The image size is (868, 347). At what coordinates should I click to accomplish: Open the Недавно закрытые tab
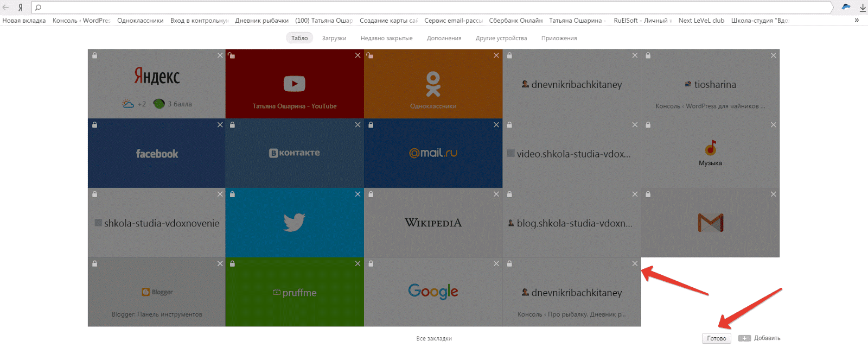point(386,39)
